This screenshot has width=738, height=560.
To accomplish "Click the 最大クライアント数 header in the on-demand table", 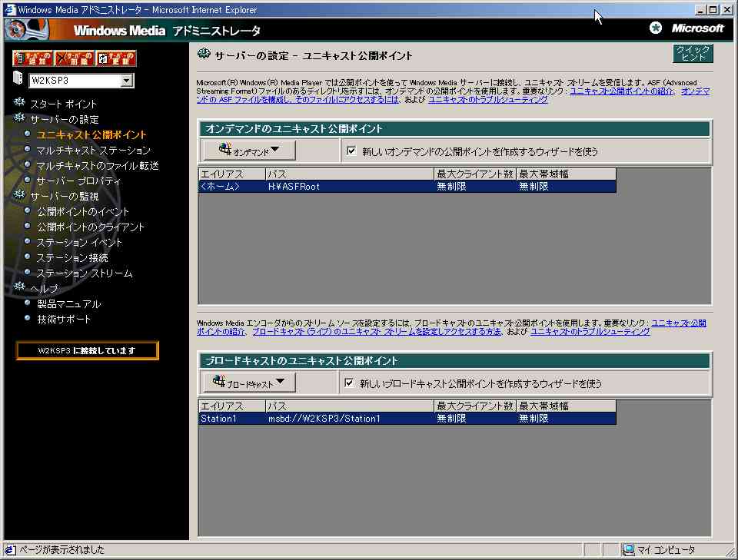I will click(475, 174).
